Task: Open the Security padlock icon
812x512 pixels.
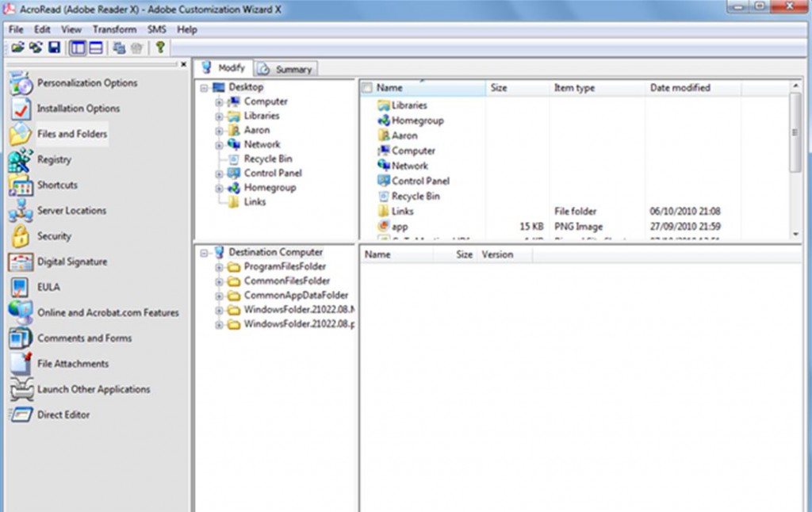Action: [21, 236]
